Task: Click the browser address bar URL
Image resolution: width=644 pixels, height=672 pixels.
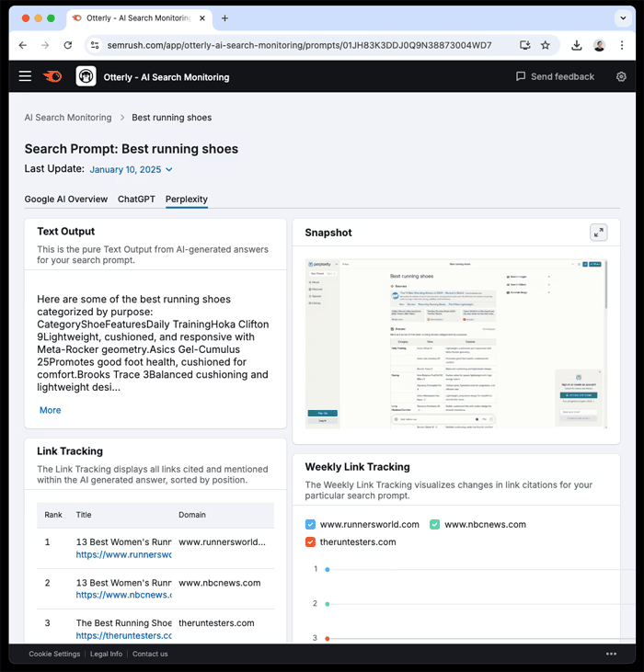Action: coord(299,45)
